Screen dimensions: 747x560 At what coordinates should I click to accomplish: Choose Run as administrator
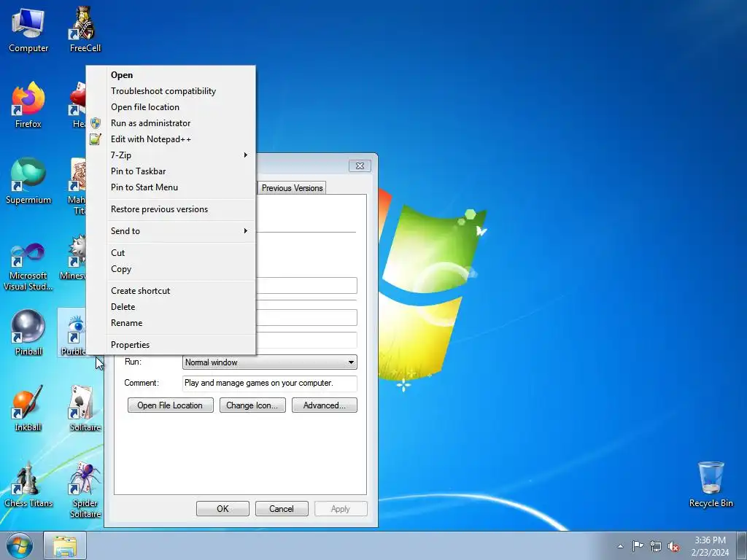pos(171,122)
